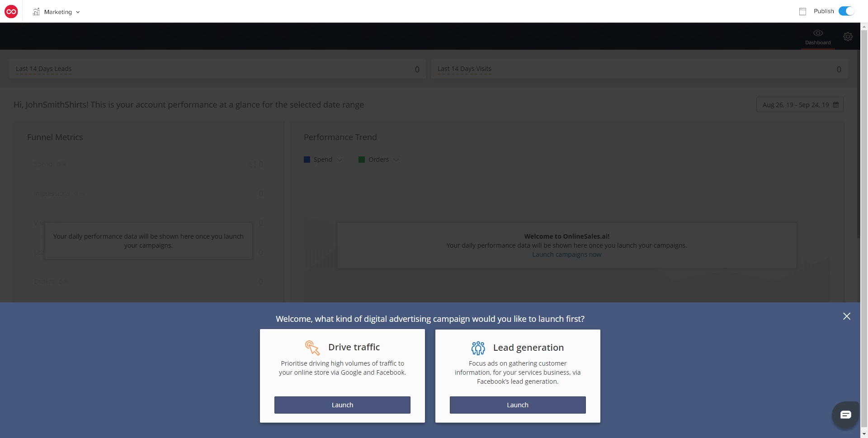Click Welcome to OnlineSales.ai! message text

tap(567, 236)
